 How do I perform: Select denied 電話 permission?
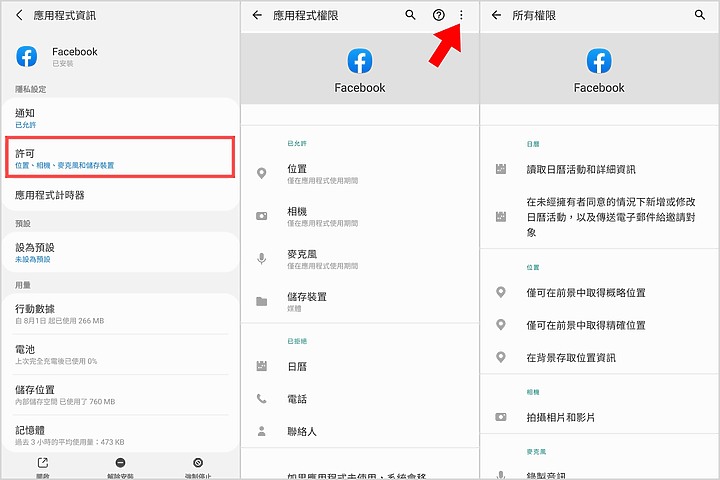[x=360, y=399]
